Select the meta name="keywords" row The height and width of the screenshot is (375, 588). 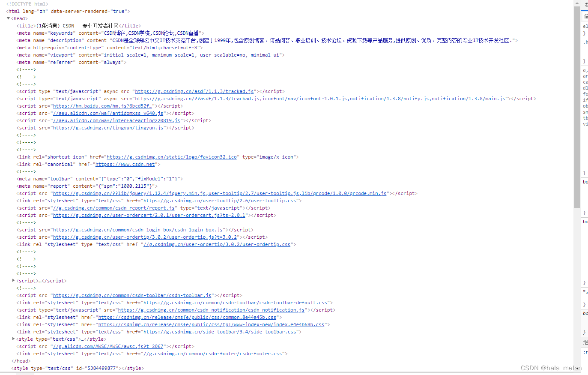(110, 33)
